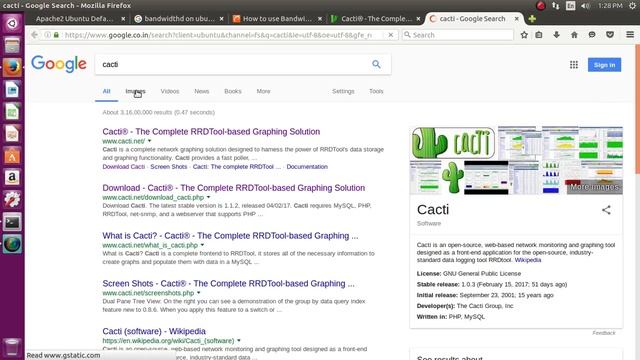Image resolution: width=640 pixels, height=360 pixels.
Task: Go to the Firefox home page icon
Action: click(574, 35)
